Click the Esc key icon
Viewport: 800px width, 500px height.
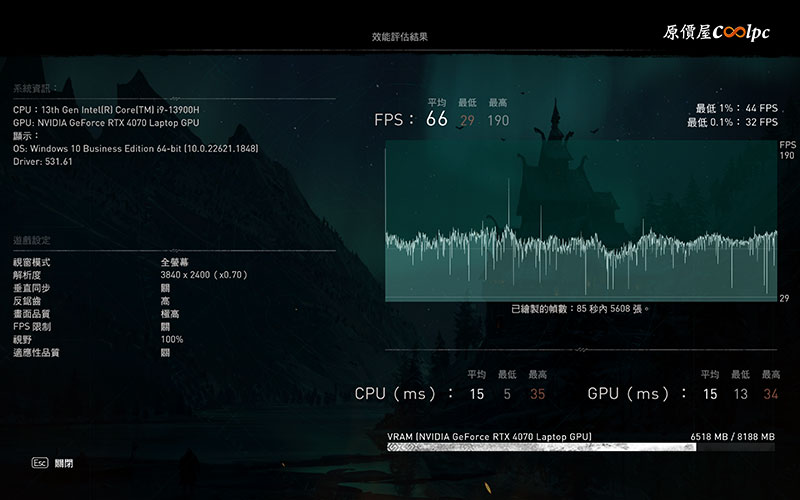click(x=40, y=463)
